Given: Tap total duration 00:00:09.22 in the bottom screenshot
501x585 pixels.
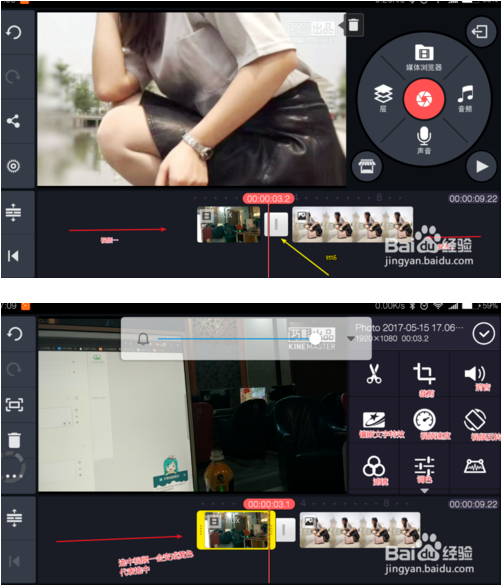Looking at the screenshot, I should (x=473, y=504).
